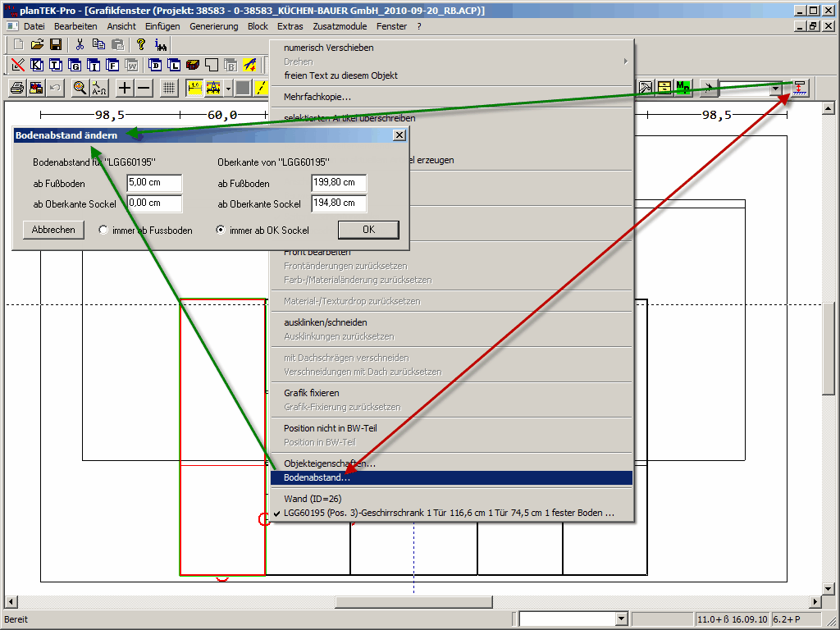Viewport: 840px width, 630px height.
Task: Click the scissors cut icon
Action: click(80, 44)
